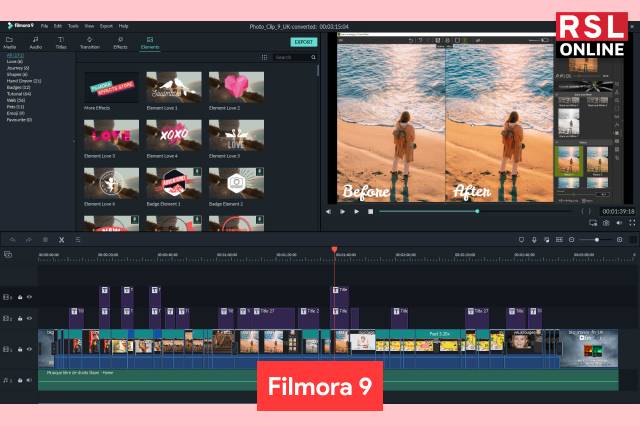Open the Edit menu
This screenshot has width=640, height=426.
point(58,26)
